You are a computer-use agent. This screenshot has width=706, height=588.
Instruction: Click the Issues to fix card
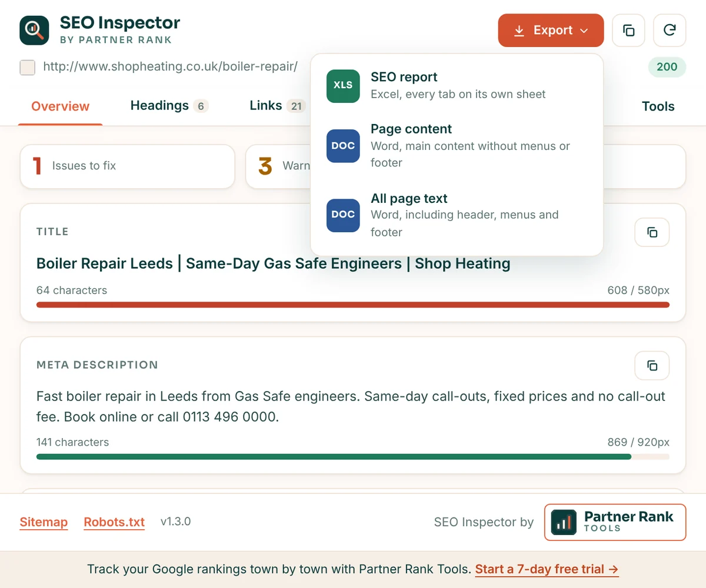coord(128,166)
